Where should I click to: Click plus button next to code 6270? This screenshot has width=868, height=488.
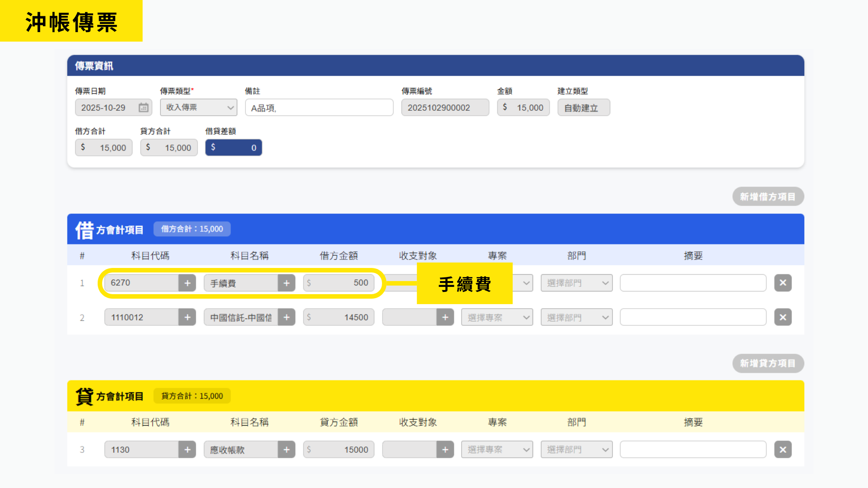(x=187, y=283)
